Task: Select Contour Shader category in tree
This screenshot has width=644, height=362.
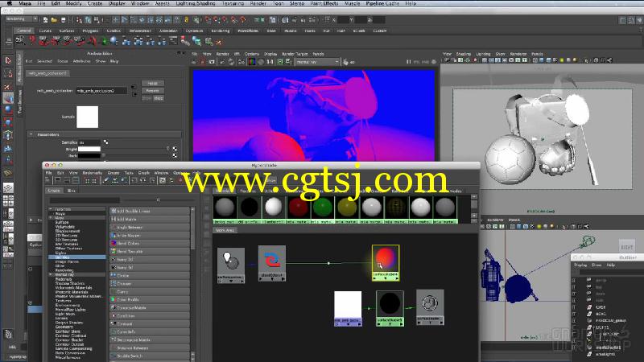Action: (69, 339)
